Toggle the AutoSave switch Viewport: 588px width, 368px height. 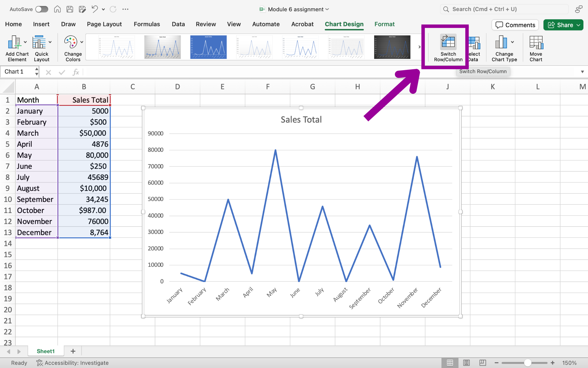tap(42, 9)
